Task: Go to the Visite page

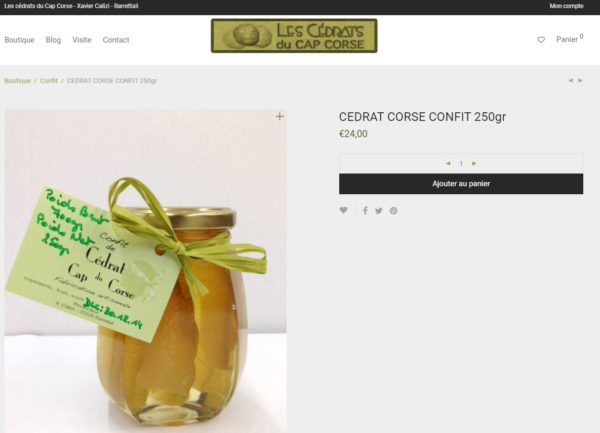Action: 82,40
